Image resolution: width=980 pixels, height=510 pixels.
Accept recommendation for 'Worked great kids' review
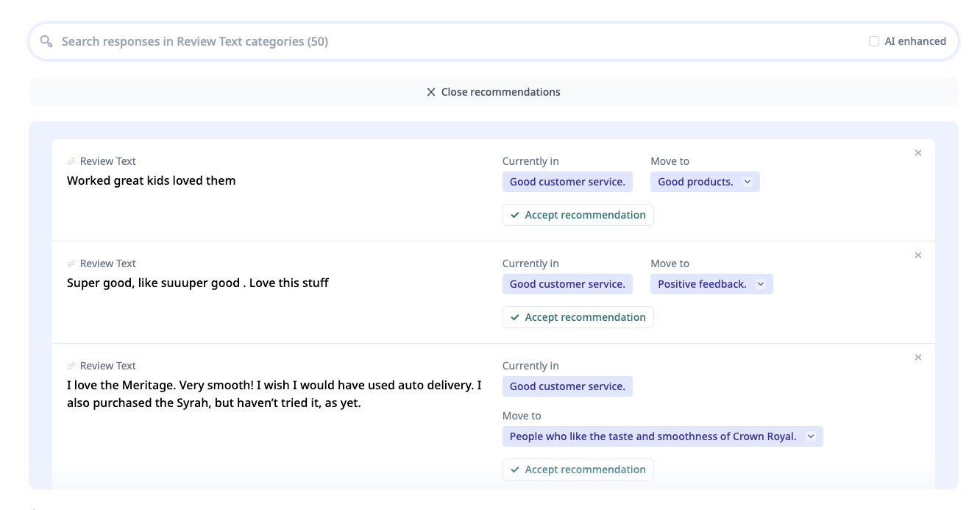578,215
